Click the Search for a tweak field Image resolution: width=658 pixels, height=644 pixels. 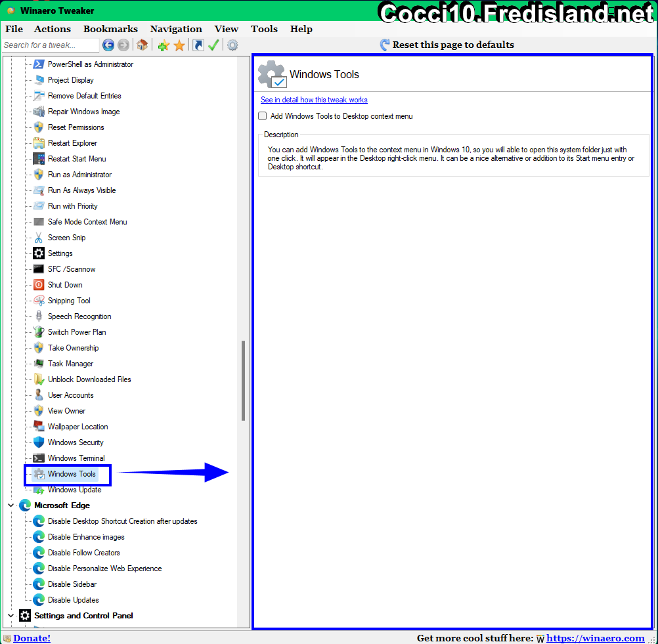click(x=51, y=45)
